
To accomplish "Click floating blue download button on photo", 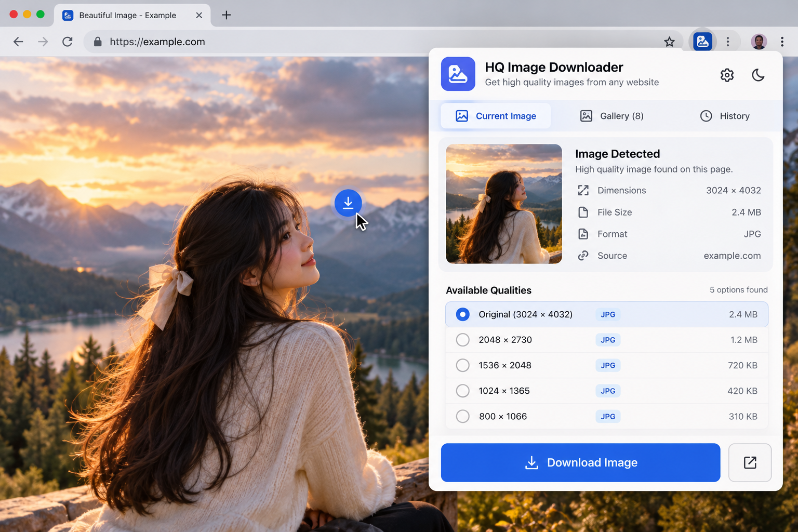I will pos(348,203).
